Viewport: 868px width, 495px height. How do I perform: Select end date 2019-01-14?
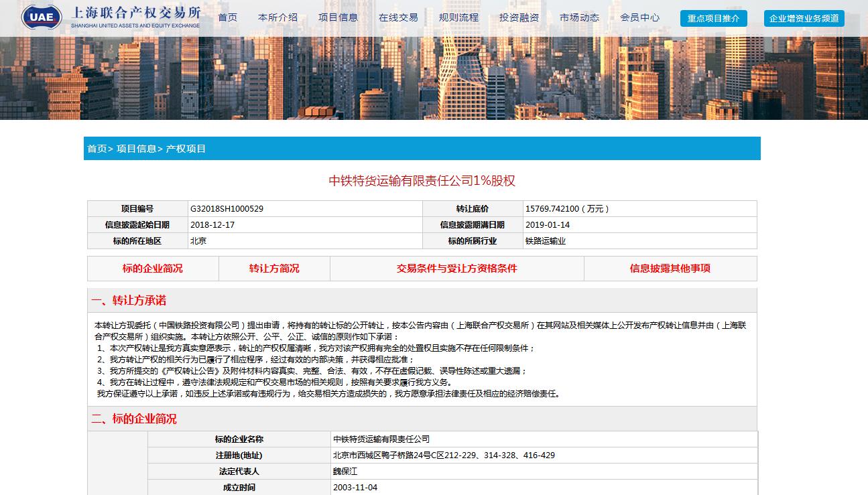tap(548, 225)
